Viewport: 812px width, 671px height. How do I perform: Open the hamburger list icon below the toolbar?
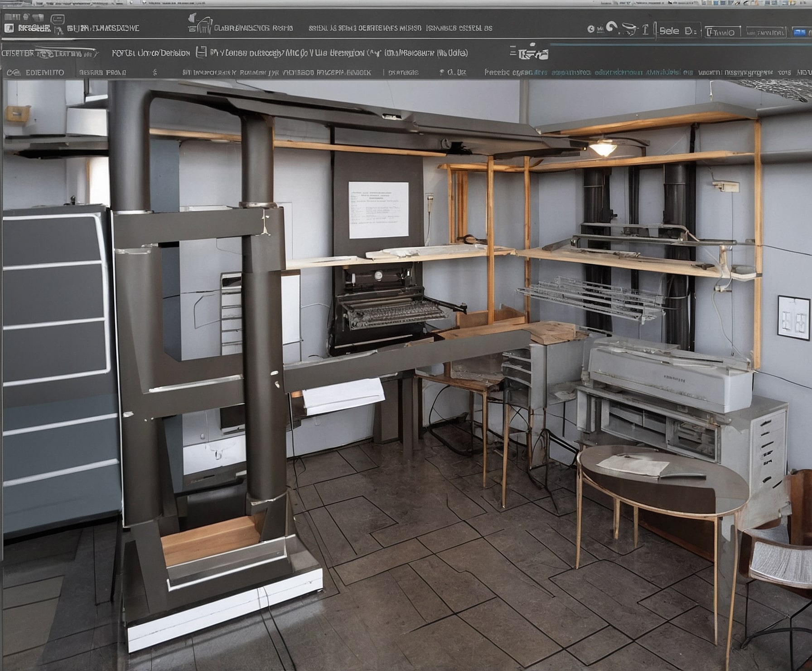[x=513, y=51]
